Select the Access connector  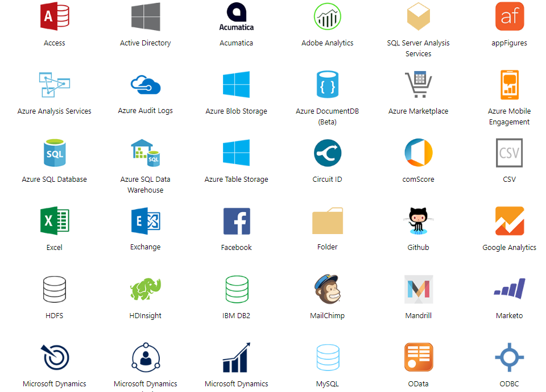point(55,16)
